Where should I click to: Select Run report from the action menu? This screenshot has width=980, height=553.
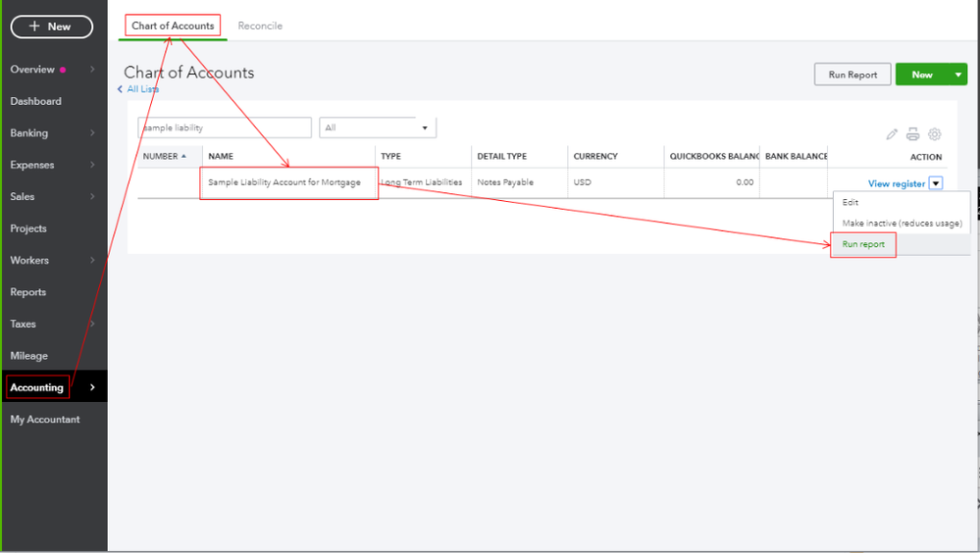pos(863,244)
